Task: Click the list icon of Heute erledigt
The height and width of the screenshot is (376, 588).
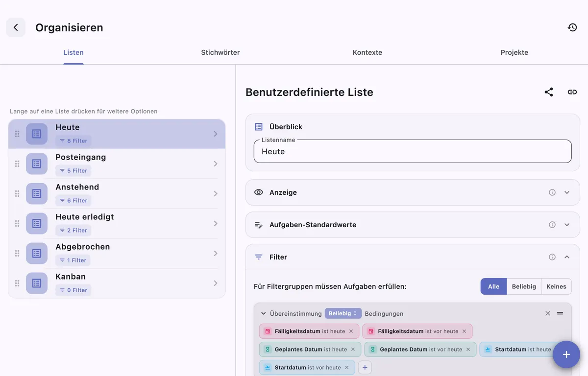Action: pos(37,224)
